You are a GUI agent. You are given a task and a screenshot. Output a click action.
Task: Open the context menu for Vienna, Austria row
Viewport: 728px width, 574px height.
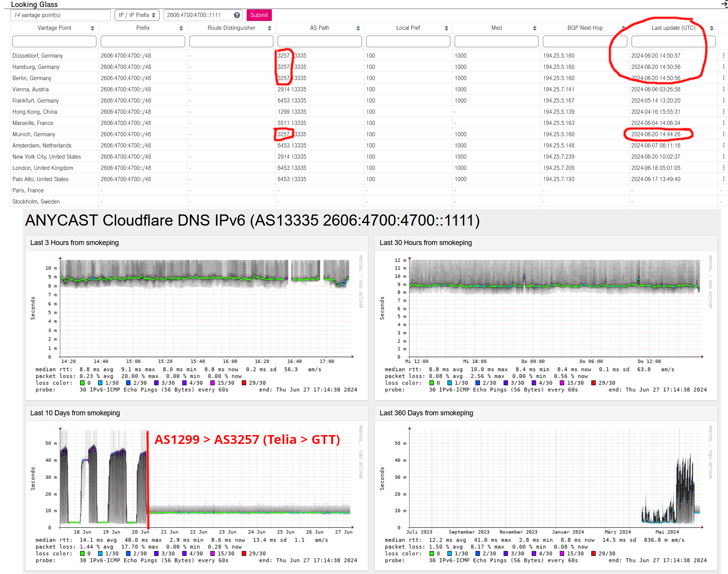tap(724, 89)
